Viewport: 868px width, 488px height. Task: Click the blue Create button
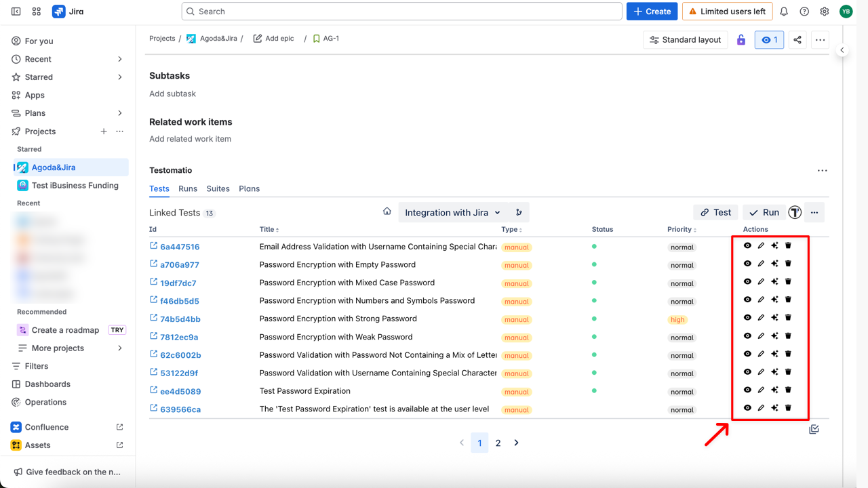(652, 12)
